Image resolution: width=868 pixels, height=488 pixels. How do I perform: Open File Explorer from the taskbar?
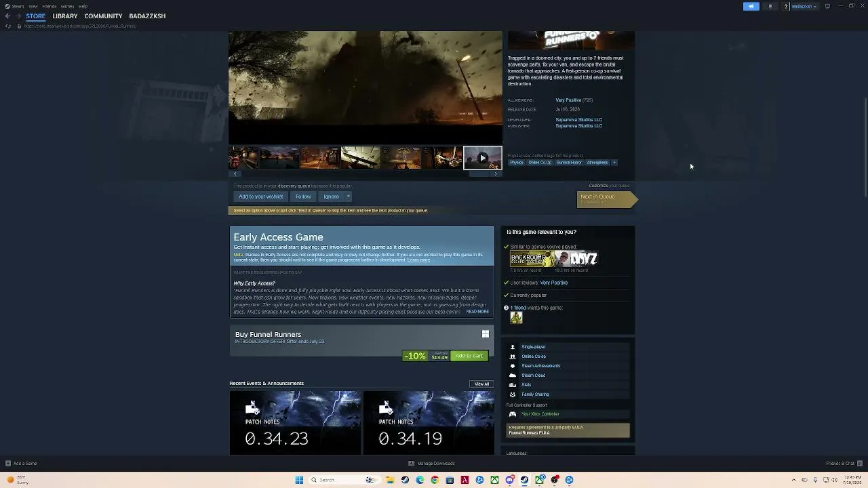(390, 480)
